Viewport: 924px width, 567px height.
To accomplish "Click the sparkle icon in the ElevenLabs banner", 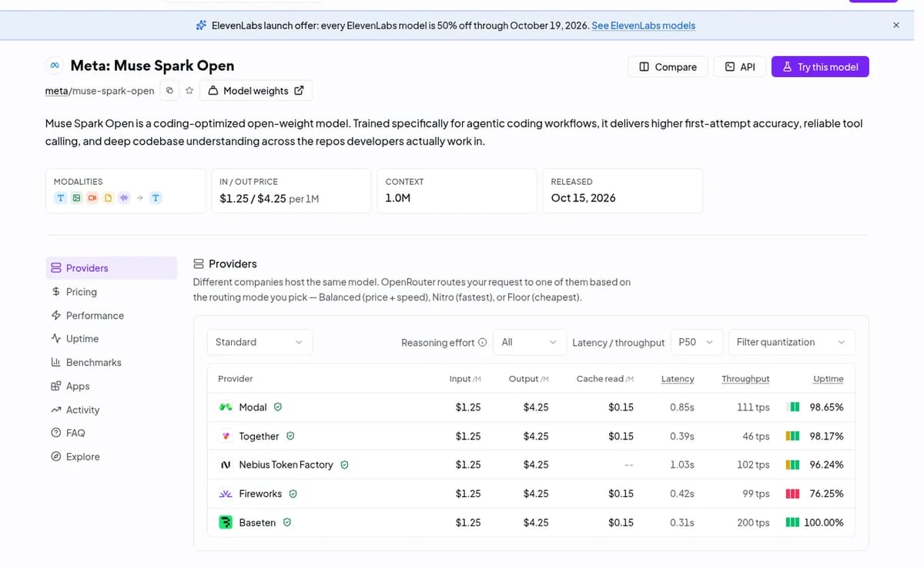I will [x=202, y=25].
